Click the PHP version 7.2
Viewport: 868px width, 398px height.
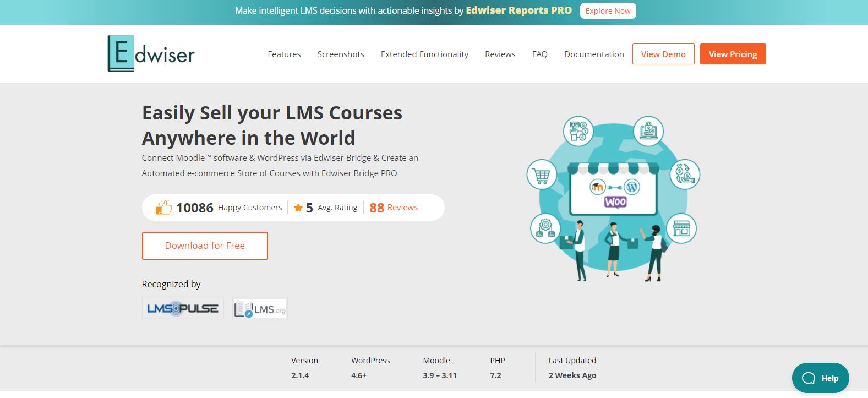pos(495,375)
